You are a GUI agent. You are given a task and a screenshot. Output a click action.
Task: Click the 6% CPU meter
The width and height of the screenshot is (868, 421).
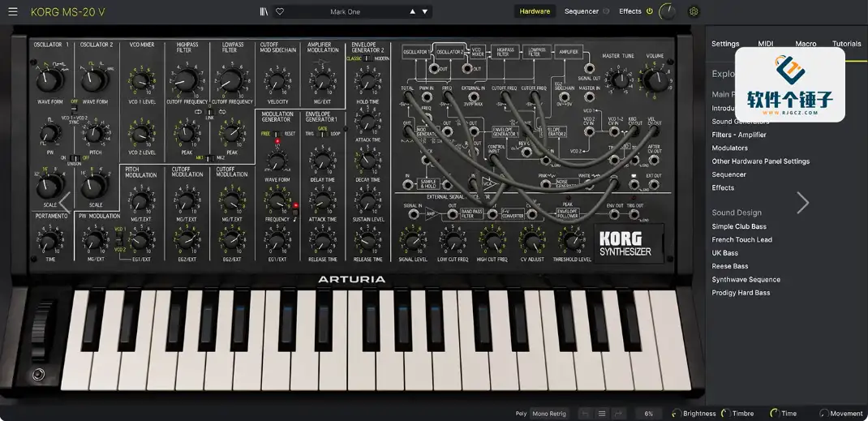coord(648,413)
